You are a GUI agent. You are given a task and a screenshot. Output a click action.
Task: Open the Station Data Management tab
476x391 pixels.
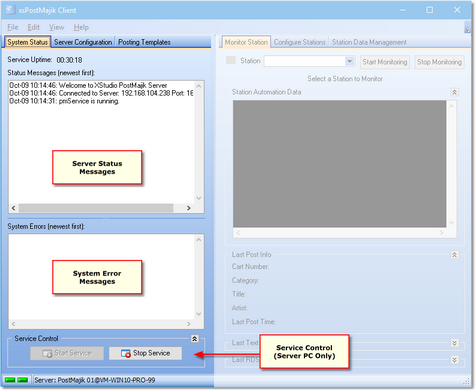pyautogui.click(x=369, y=42)
